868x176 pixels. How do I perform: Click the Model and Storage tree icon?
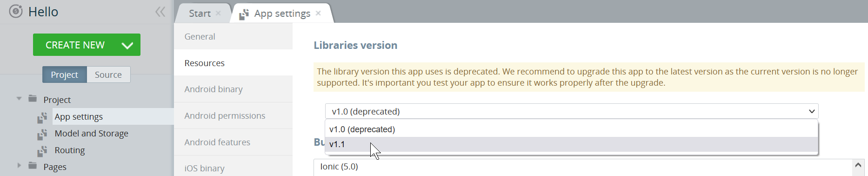(42, 134)
